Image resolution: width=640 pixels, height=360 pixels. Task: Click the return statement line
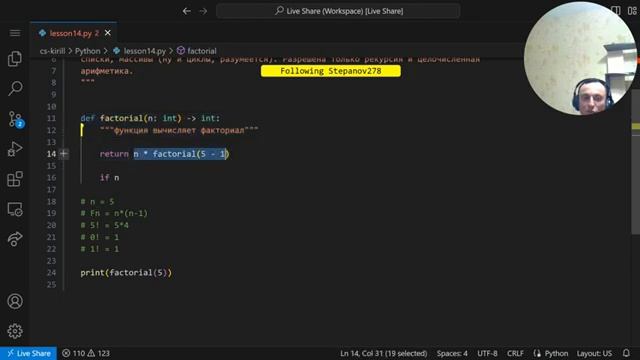coord(164,154)
